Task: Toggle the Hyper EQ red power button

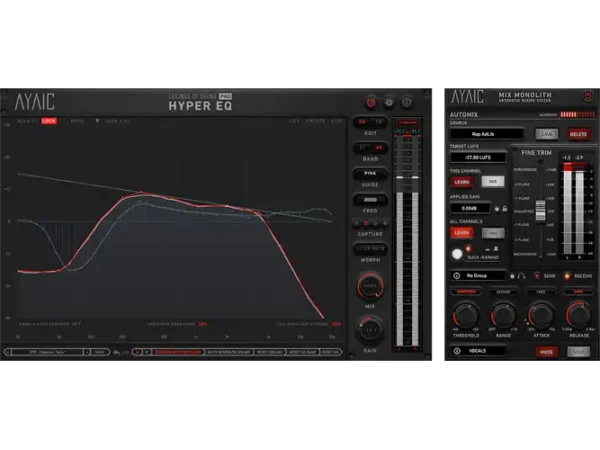Action: point(371,102)
